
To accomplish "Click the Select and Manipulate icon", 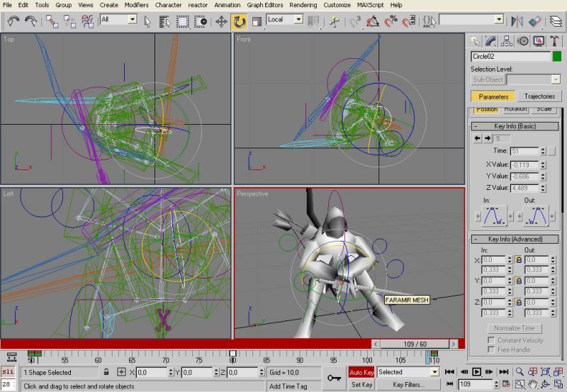I will pyautogui.click(x=335, y=22).
